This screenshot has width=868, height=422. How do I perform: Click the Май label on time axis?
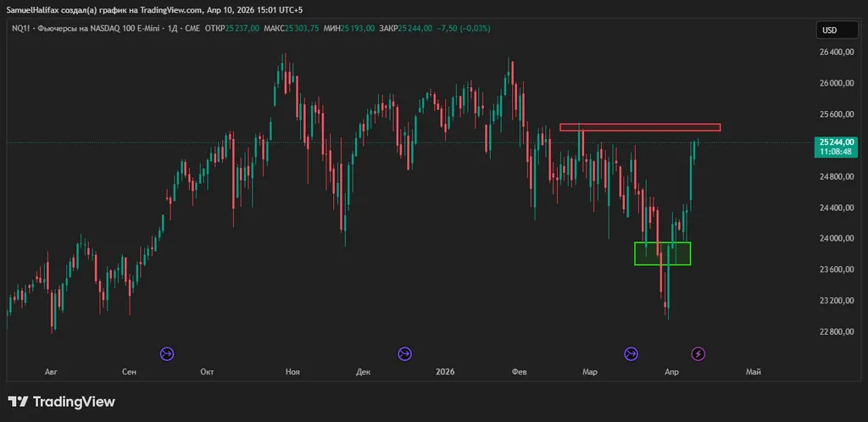753,371
